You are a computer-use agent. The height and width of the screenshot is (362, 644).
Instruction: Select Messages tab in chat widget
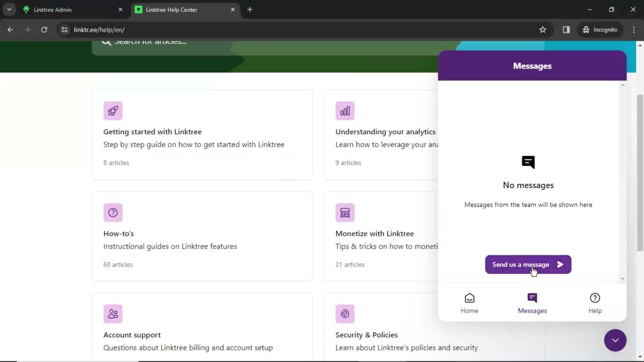[532, 303]
